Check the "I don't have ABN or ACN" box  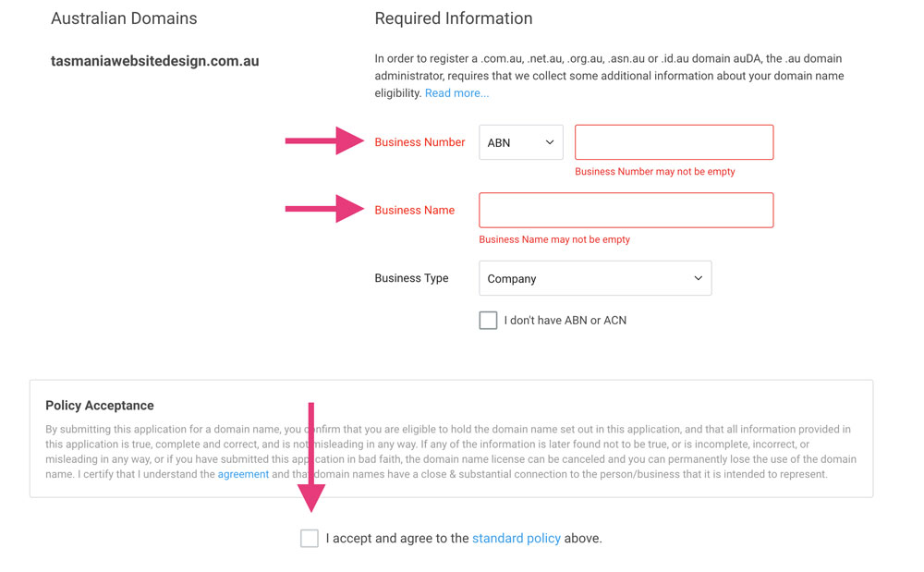coord(488,321)
